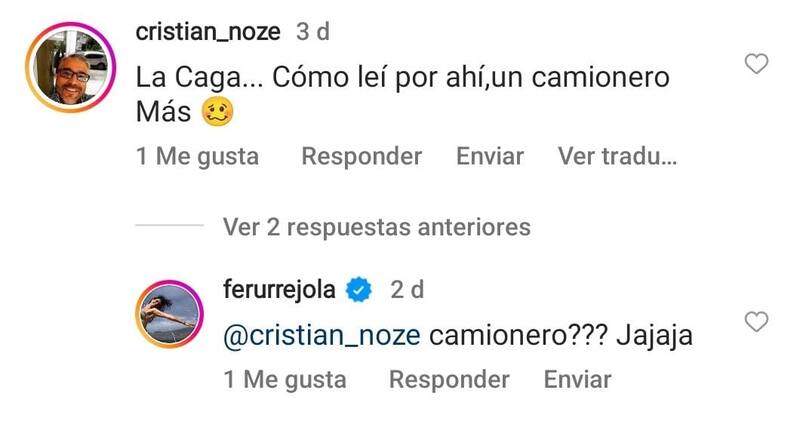The image size is (800, 427).
Task: Open the truncated "Ver tradu..." translation link
Action: pos(618,157)
